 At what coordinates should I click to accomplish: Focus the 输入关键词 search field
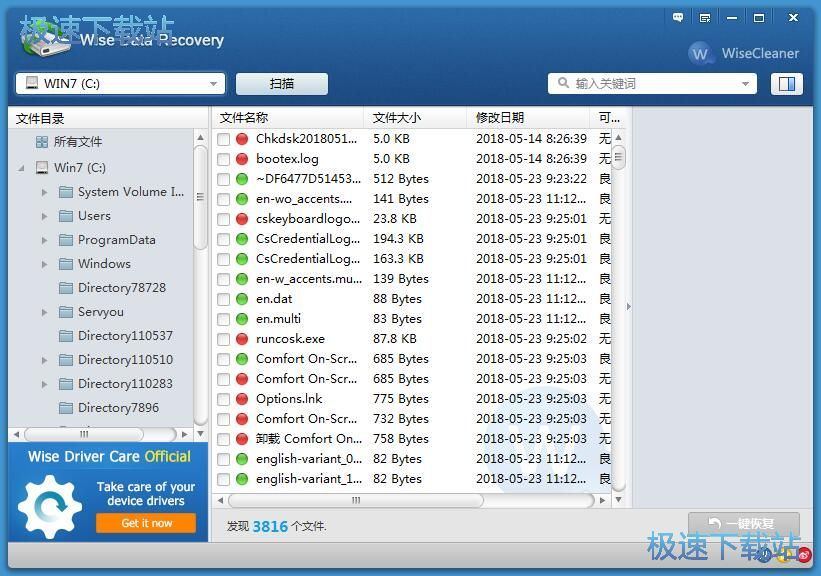(x=652, y=84)
